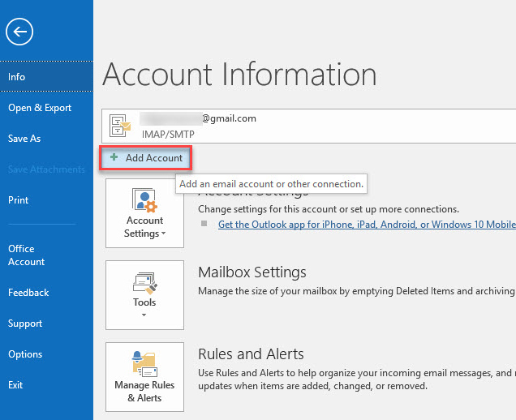
Task: Expand the Account Settings dropdown arrow
Action: (x=164, y=234)
